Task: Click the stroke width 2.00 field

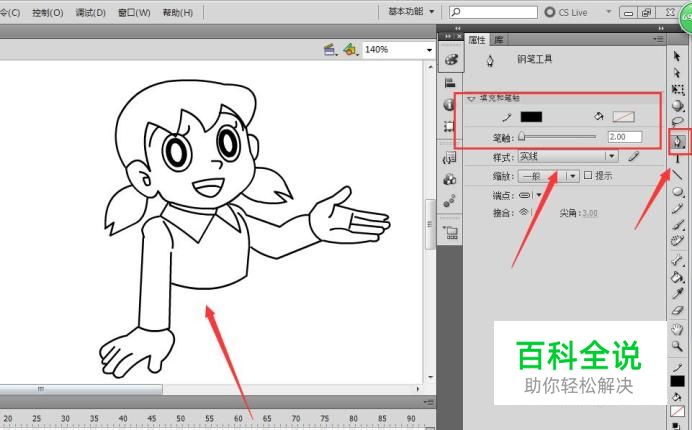Action: [624, 137]
